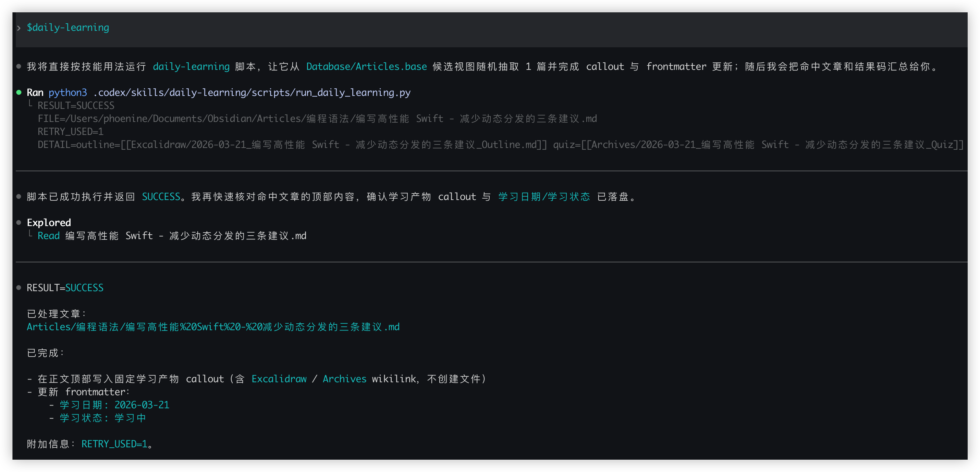Click the Read command label under Explored
Viewport: 980px width, 472px height.
49,236
